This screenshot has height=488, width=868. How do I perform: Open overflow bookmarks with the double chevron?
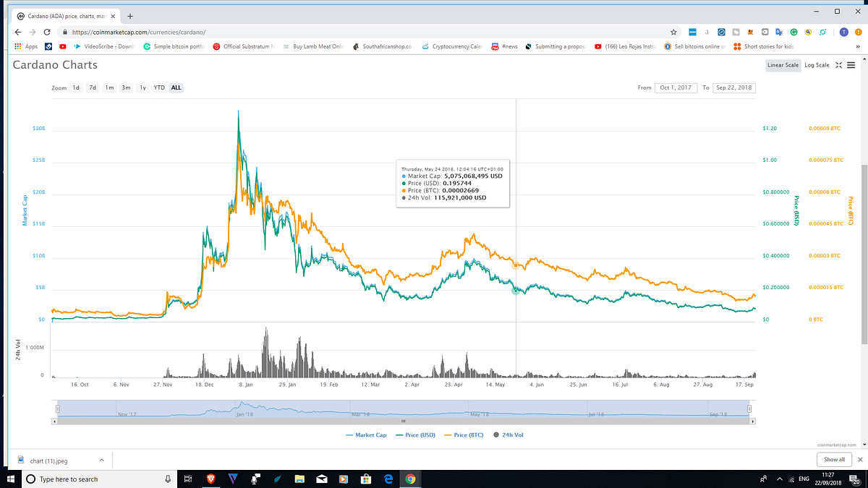click(857, 46)
